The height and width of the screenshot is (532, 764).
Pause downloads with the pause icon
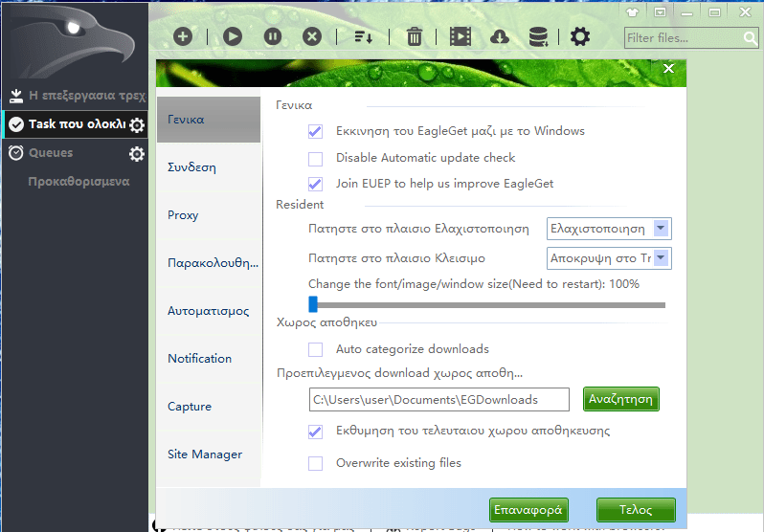tap(273, 36)
